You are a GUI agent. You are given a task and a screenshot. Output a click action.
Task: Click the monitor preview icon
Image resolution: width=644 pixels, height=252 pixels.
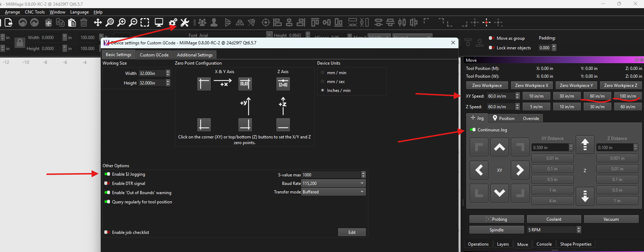(159, 23)
